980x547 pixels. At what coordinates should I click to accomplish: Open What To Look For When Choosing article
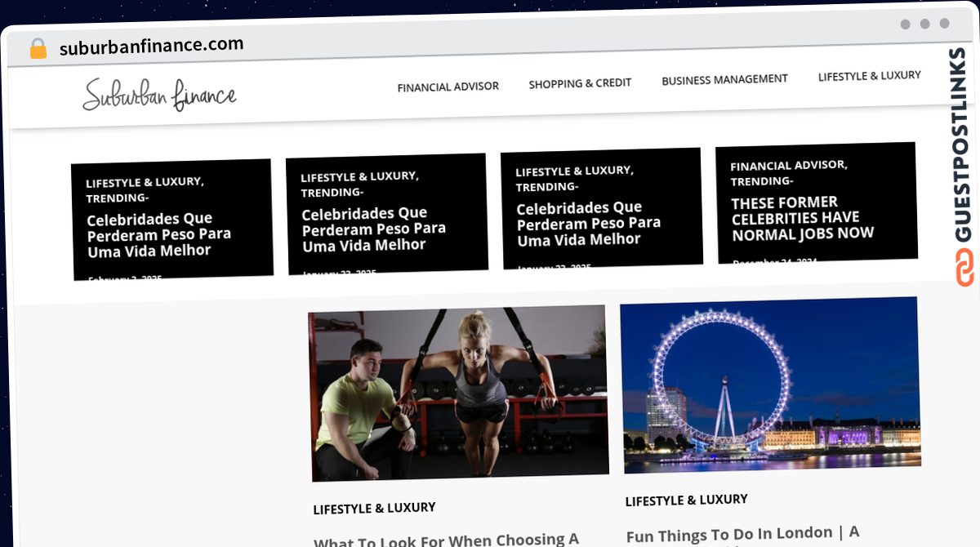[446, 540]
